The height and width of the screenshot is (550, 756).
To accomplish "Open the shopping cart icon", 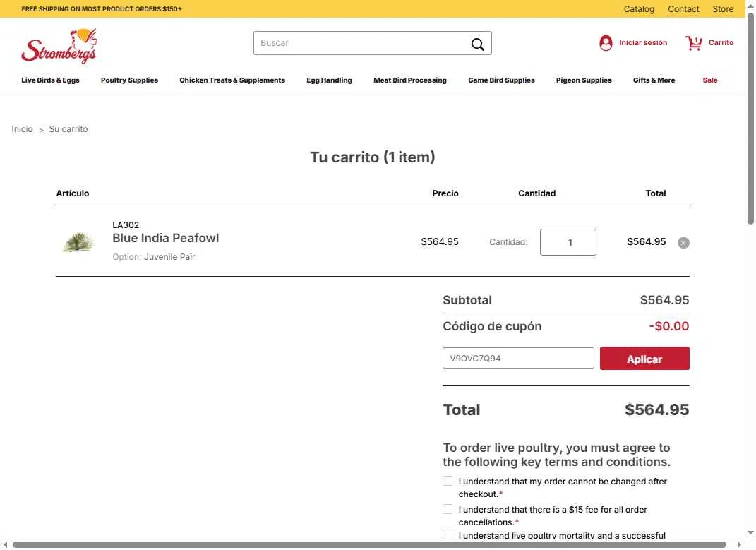I will pyautogui.click(x=694, y=43).
